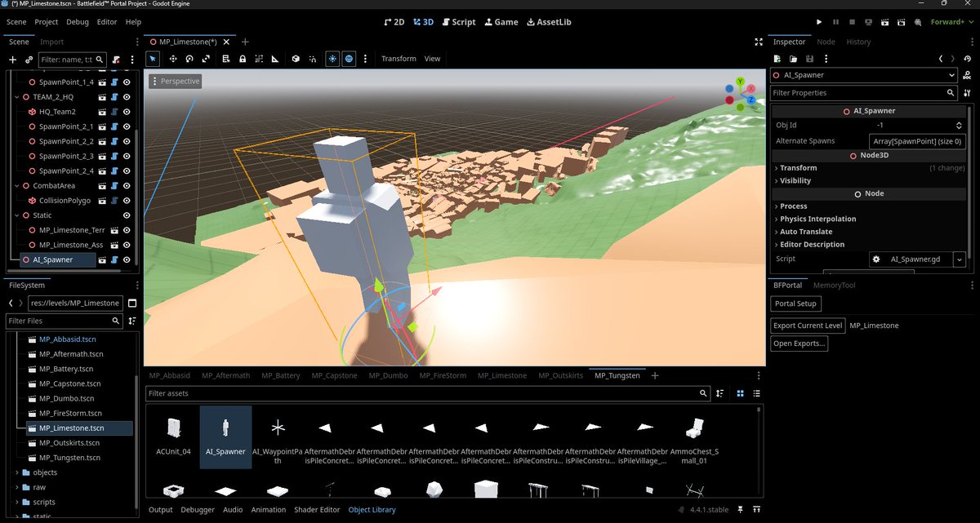Open the Project menu
The image size is (980, 523).
(47, 22)
